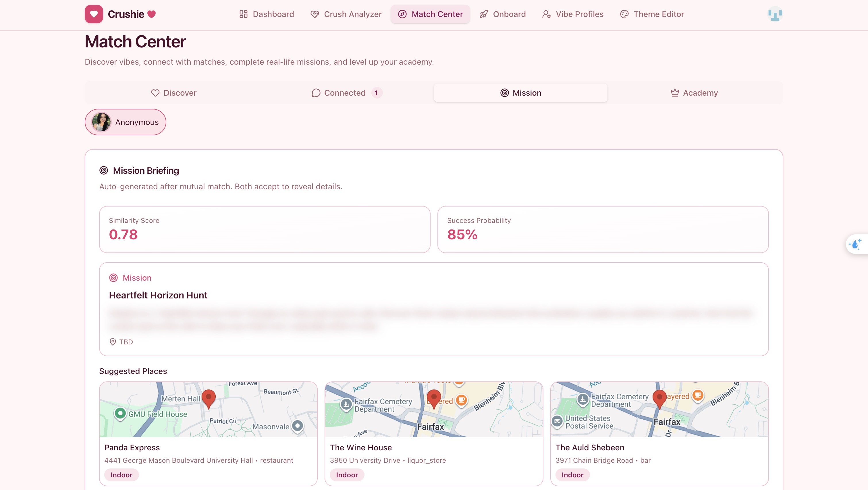The height and width of the screenshot is (490, 868).
Task: Click the Similarity Score card
Action: 265,229
